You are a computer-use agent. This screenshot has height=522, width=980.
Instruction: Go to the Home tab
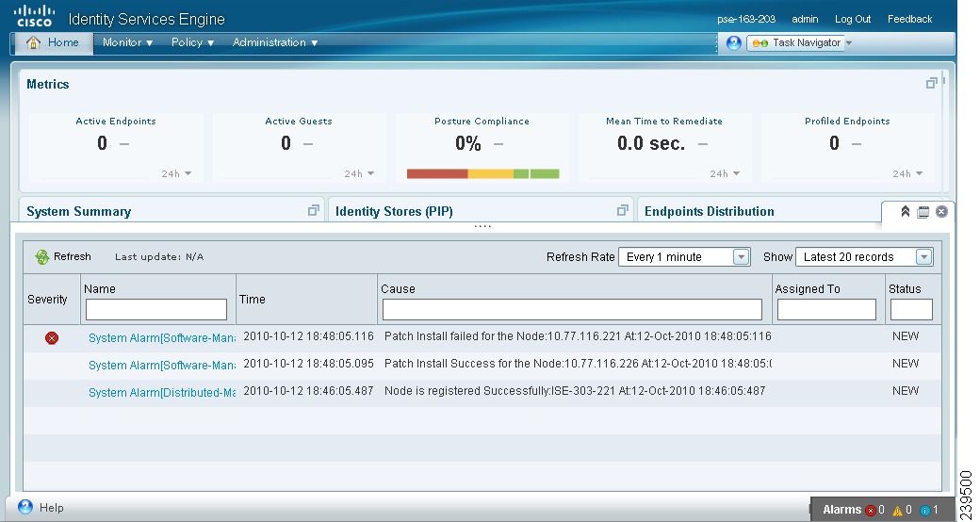(x=53, y=42)
